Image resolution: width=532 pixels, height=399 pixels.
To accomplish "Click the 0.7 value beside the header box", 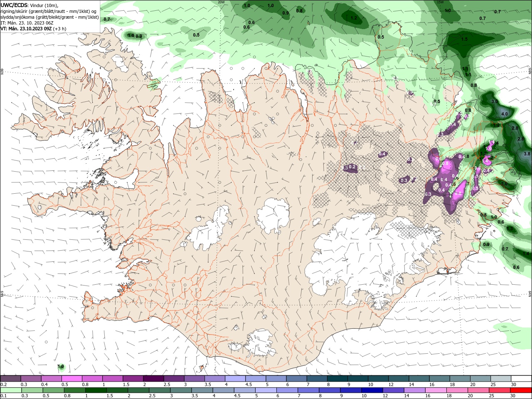I will click(107, 19).
